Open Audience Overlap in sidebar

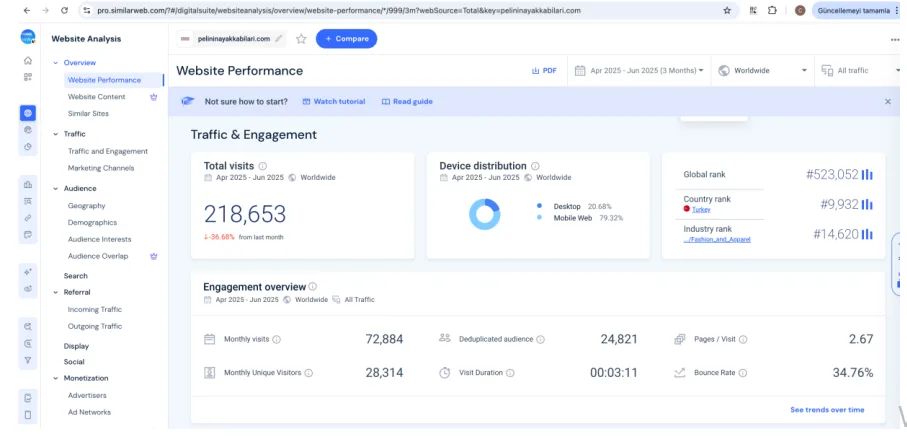pyautogui.click(x=98, y=256)
